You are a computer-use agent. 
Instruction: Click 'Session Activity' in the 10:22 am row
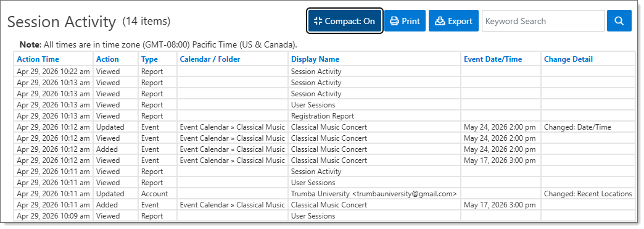pos(316,72)
